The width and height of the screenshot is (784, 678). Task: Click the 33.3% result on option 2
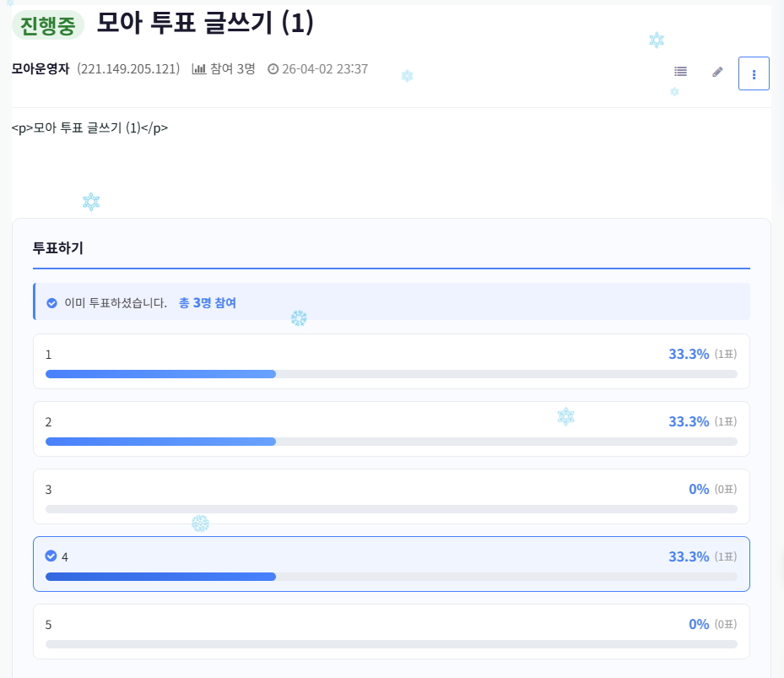coord(689,421)
